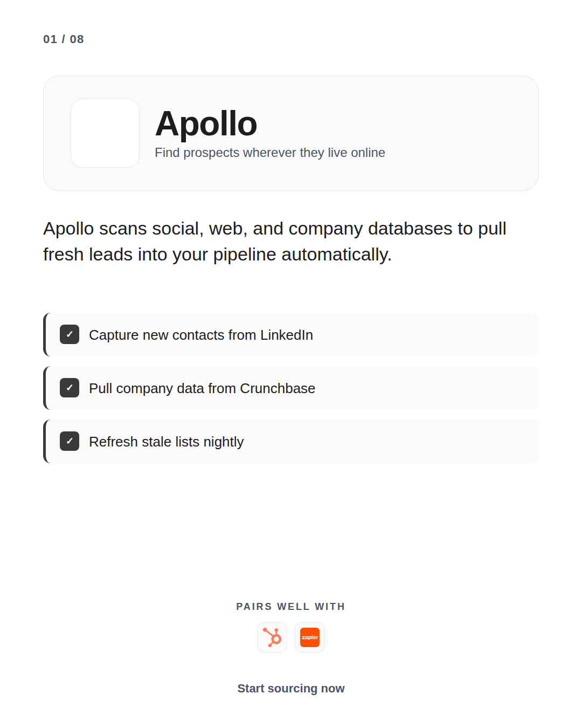Click the word LinkedIn in first feature
Image resolution: width=582 pixels, height=728 pixels.
pyautogui.click(x=287, y=335)
